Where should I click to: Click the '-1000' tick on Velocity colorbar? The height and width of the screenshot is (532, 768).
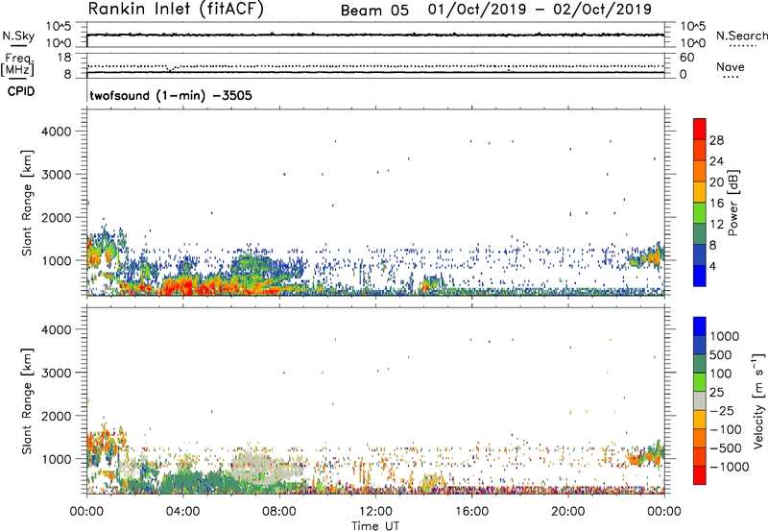pyautogui.click(x=729, y=467)
